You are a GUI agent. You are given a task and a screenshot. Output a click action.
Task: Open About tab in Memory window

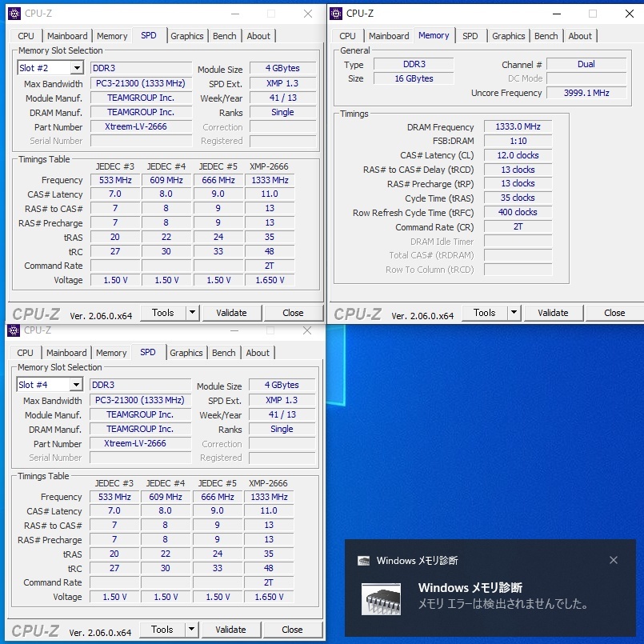[x=580, y=36]
